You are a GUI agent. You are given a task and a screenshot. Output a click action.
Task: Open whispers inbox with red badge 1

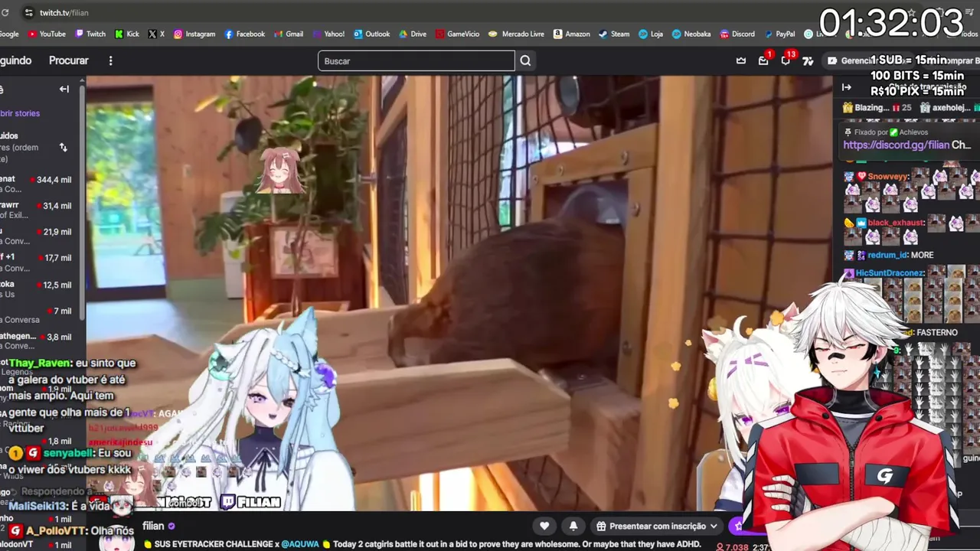(763, 60)
